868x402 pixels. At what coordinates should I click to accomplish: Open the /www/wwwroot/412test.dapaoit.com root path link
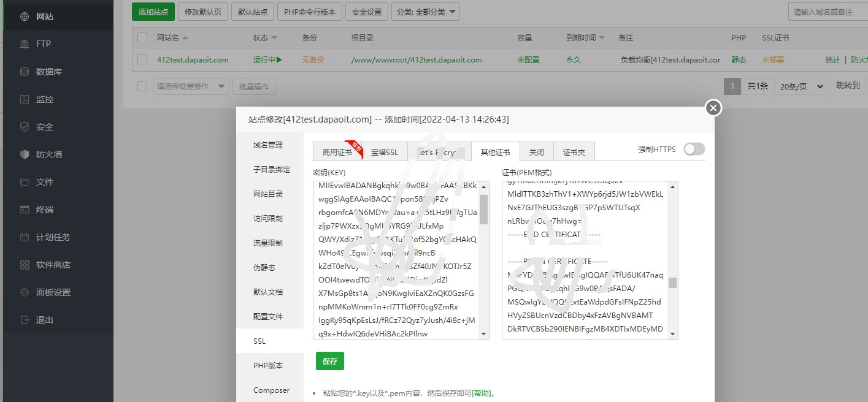(417, 60)
